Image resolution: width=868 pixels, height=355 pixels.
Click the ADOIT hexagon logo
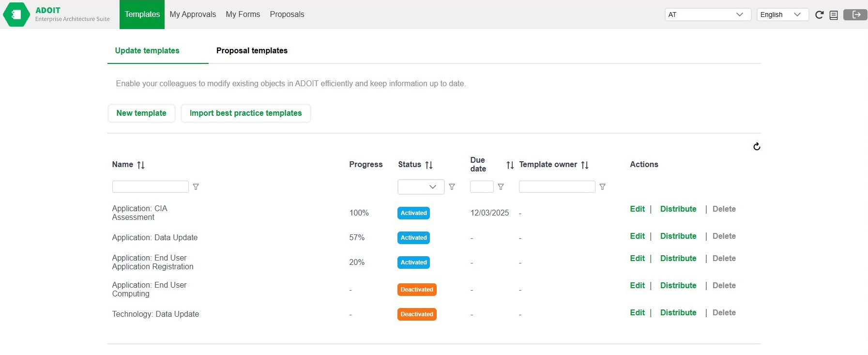tap(16, 15)
